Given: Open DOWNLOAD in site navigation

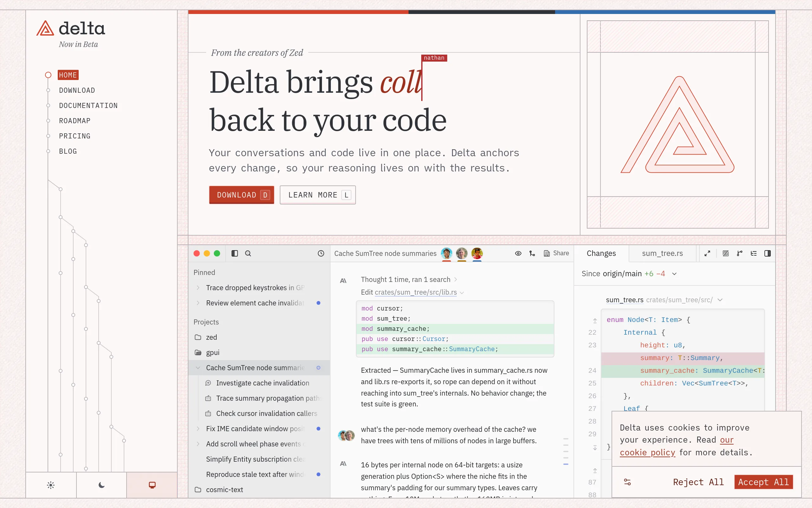Looking at the screenshot, I should [77, 90].
